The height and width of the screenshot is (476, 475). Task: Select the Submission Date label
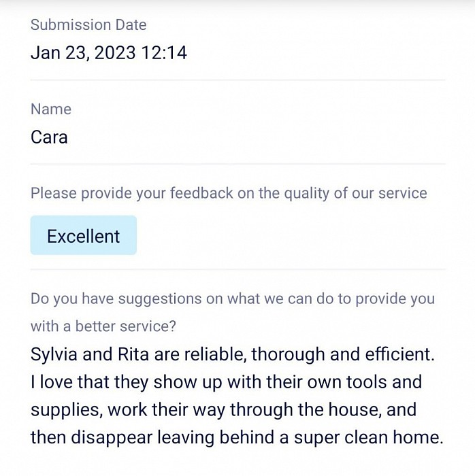click(88, 25)
